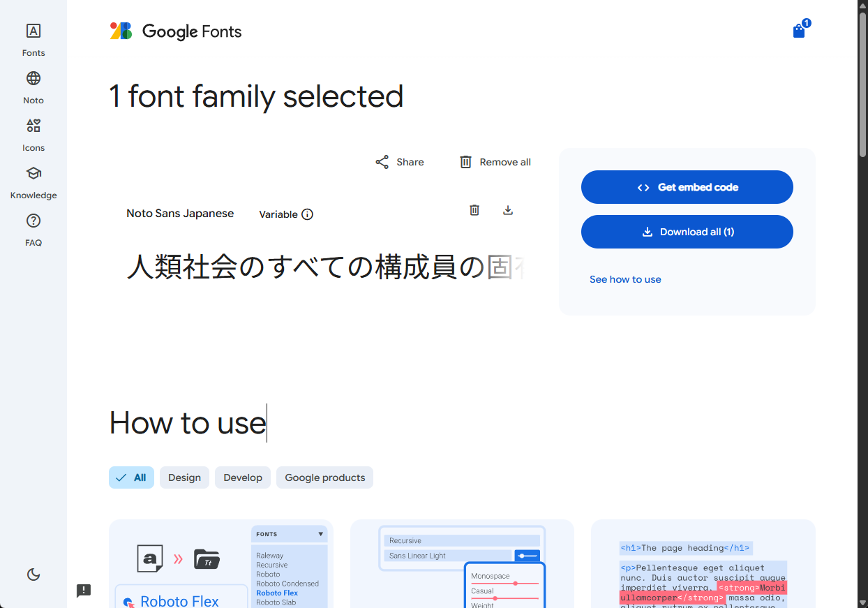This screenshot has width=868, height=608.
Task: Send feedback using the exclamation bubble icon
Action: coord(83,591)
